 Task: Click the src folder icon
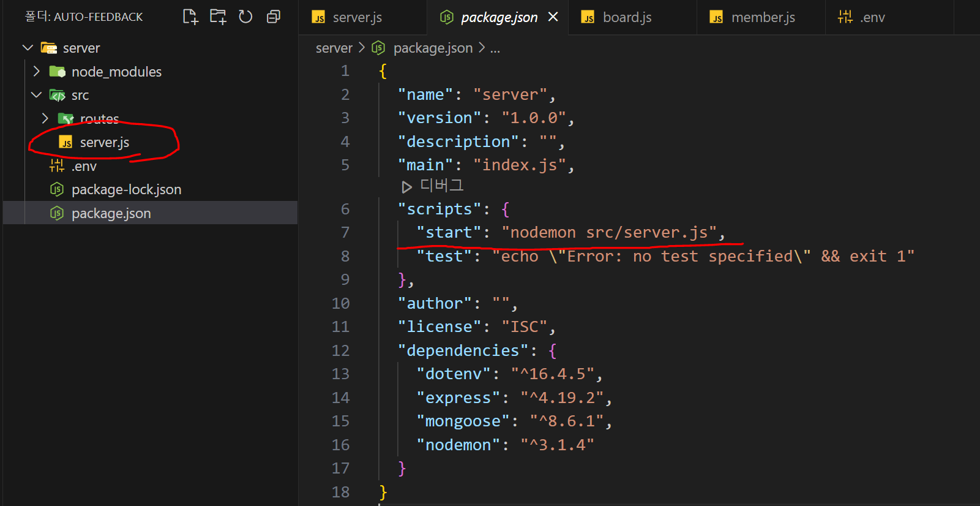pyautogui.click(x=58, y=95)
